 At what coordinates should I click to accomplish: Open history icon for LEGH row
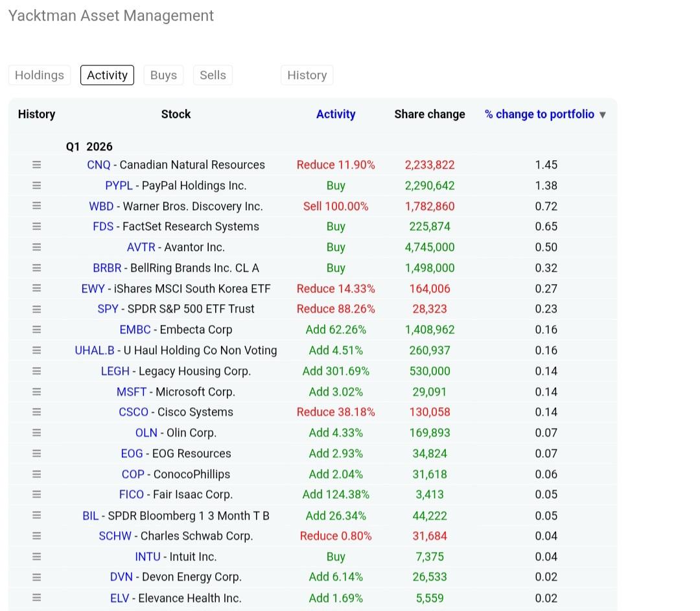[36, 371]
